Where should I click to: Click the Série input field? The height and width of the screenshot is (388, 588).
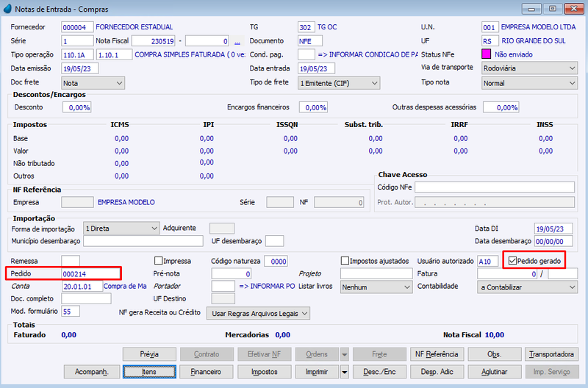77,41
